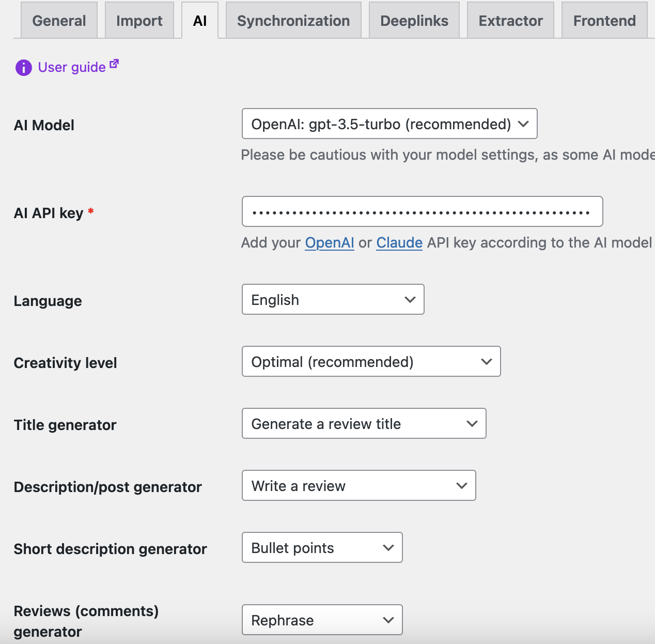Screen dimensions: 655x644
Task: Go to the Synchronization tab
Action: (x=293, y=21)
